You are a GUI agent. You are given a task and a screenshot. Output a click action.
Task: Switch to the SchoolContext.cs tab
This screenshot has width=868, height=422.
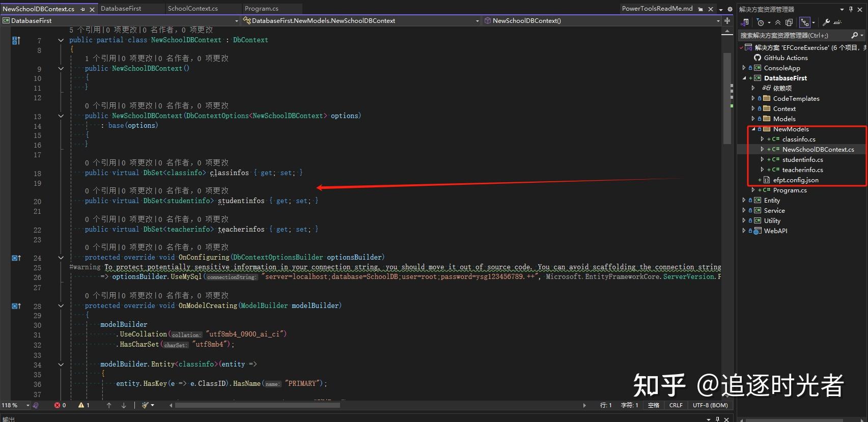pos(193,9)
